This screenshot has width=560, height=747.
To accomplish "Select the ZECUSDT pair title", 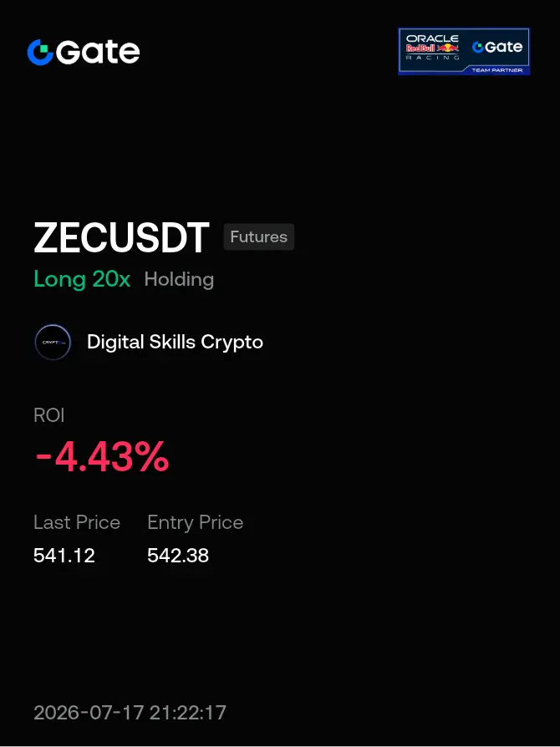I will tap(121, 237).
